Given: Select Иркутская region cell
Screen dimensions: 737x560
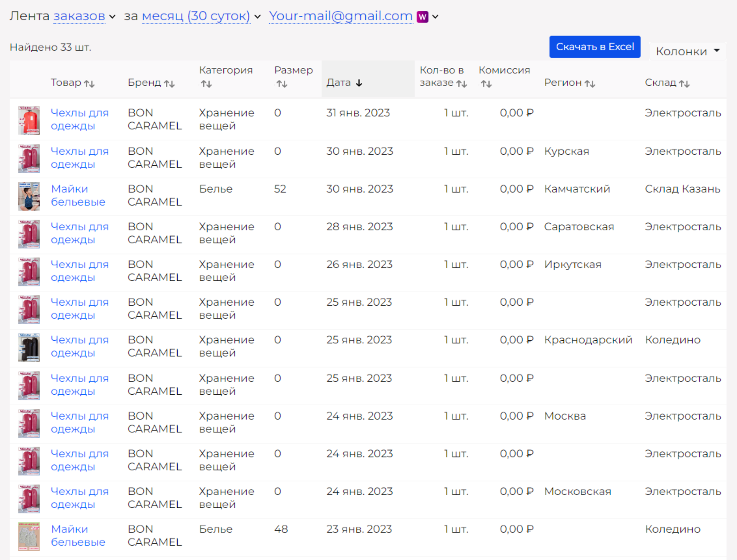Looking at the screenshot, I should [572, 264].
